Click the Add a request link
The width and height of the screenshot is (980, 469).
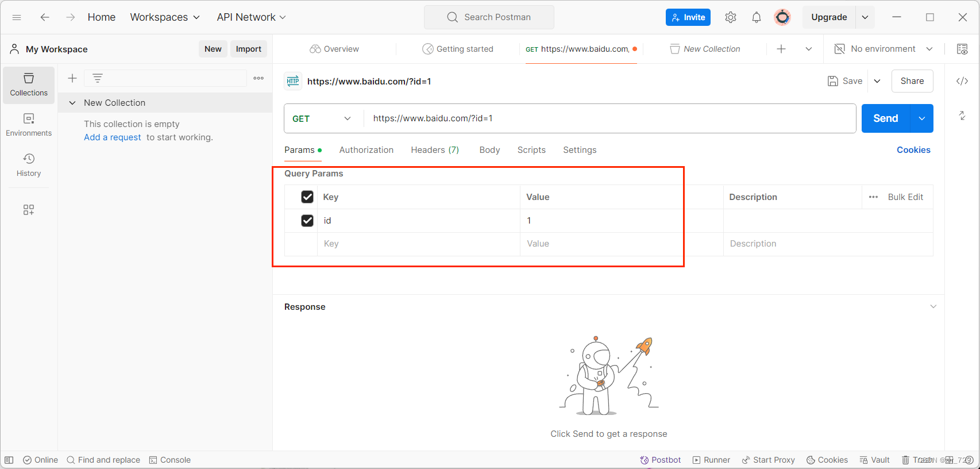click(x=113, y=137)
